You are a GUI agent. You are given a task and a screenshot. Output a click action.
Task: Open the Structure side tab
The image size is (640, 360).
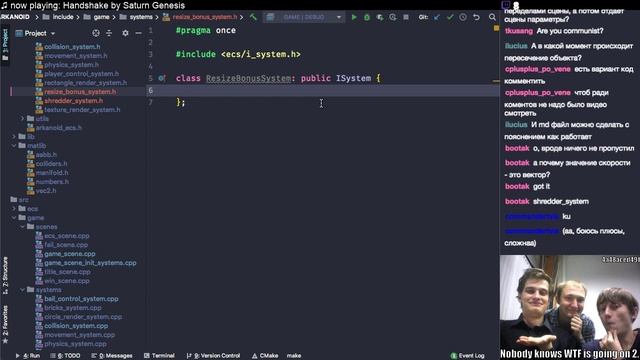(5, 276)
